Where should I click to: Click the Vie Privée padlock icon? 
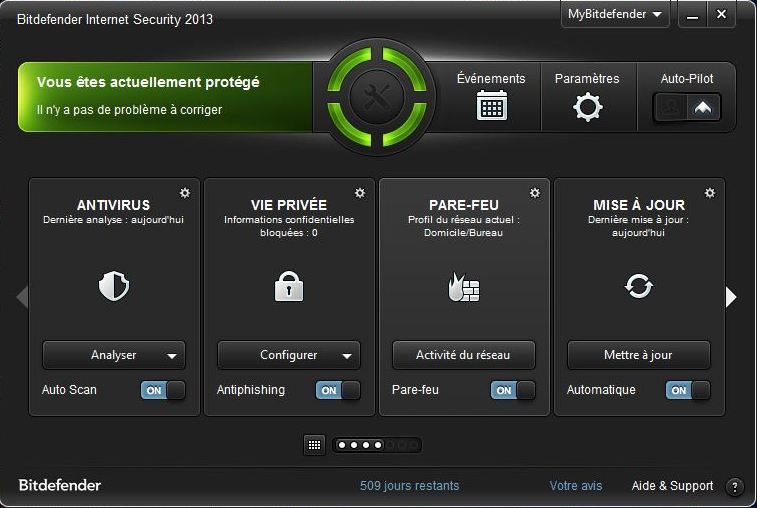(x=289, y=286)
